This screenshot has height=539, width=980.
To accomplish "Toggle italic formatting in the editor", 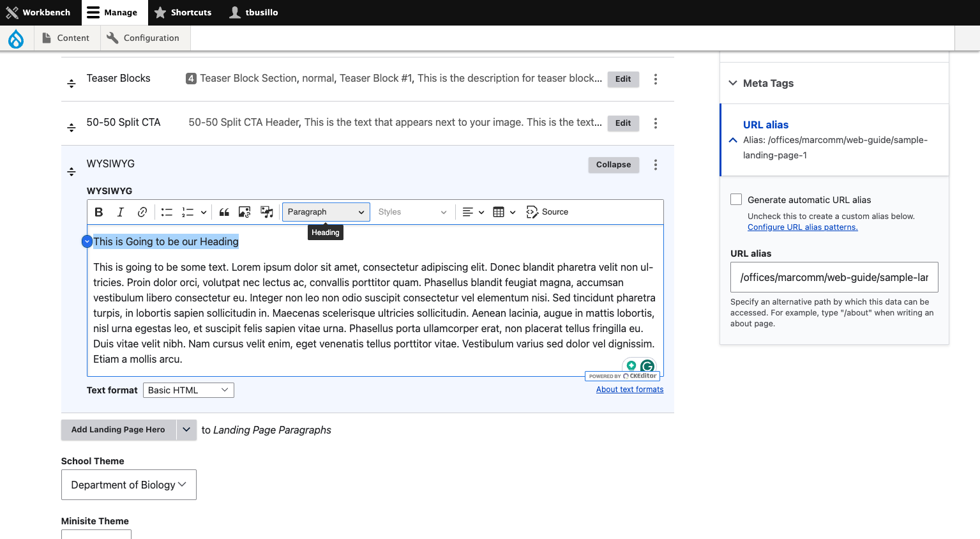I will [120, 212].
